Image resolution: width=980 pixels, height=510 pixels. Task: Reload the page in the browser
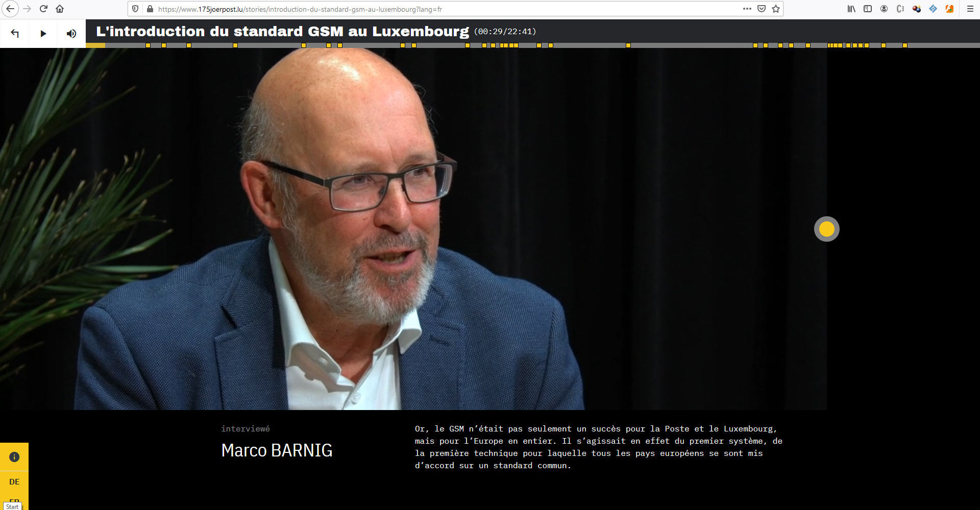pyautogui.click(x=43, y=9)
